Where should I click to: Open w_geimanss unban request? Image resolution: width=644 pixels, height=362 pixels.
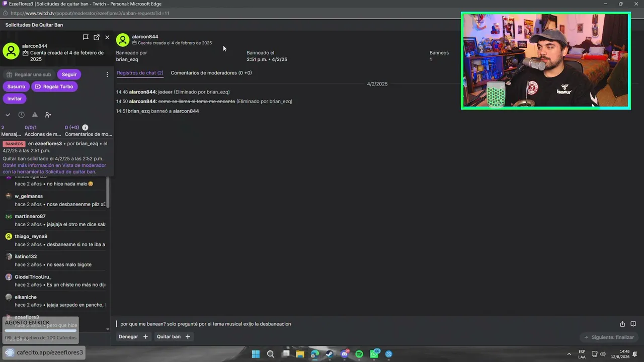click(55, 200)
